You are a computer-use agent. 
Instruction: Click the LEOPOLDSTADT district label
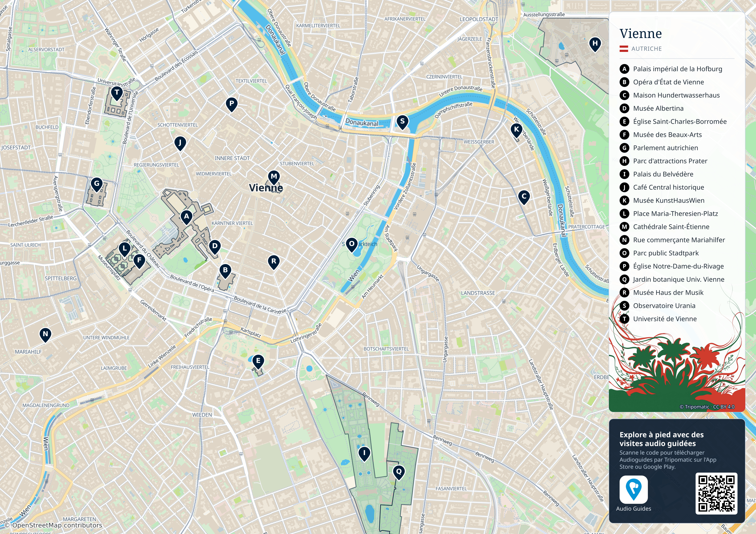[479, 19]
